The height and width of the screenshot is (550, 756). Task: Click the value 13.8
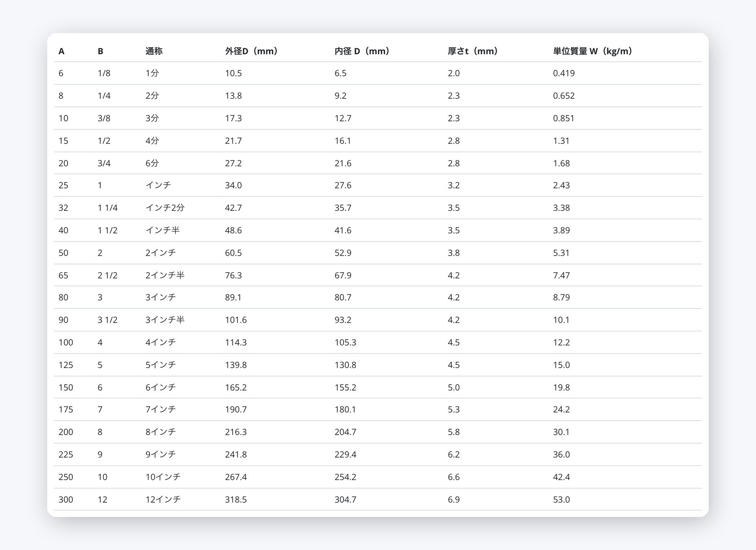233,96
